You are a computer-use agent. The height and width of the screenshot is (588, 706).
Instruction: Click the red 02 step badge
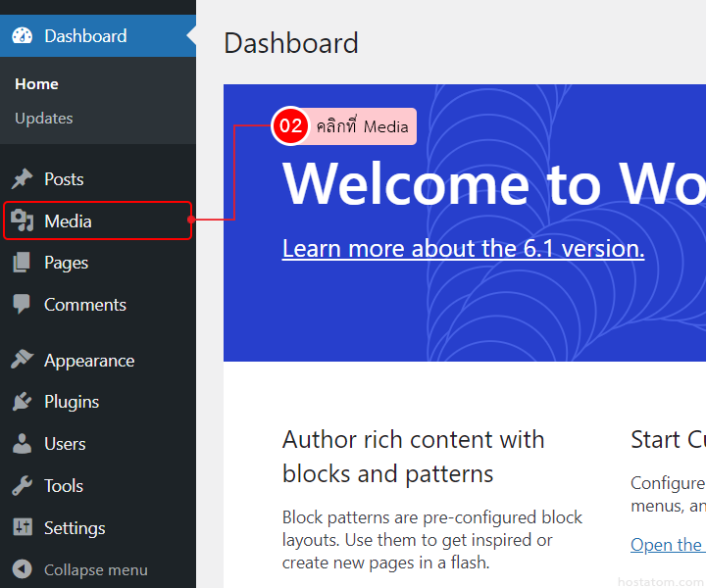click(290, 126)
